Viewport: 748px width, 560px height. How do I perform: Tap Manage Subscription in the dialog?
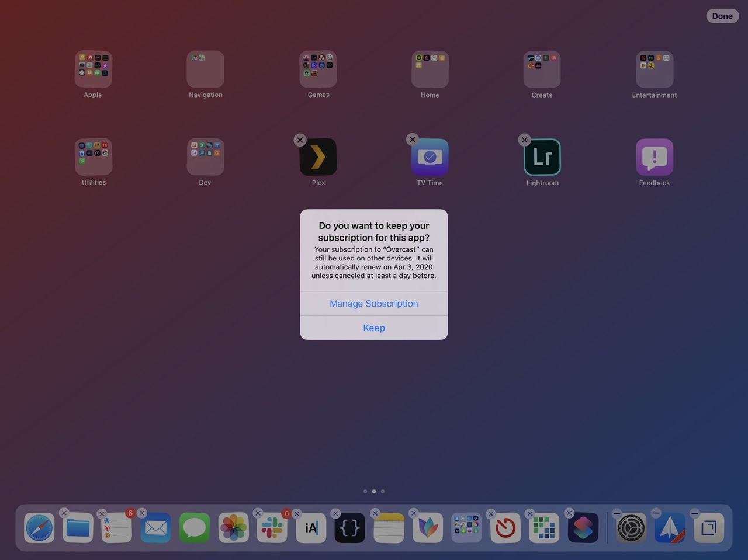(x=373, y=303)
